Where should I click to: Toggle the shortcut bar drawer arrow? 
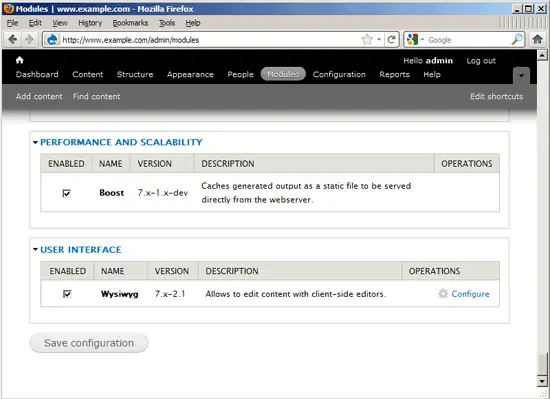pyautogui.click(x=521, y=75)
